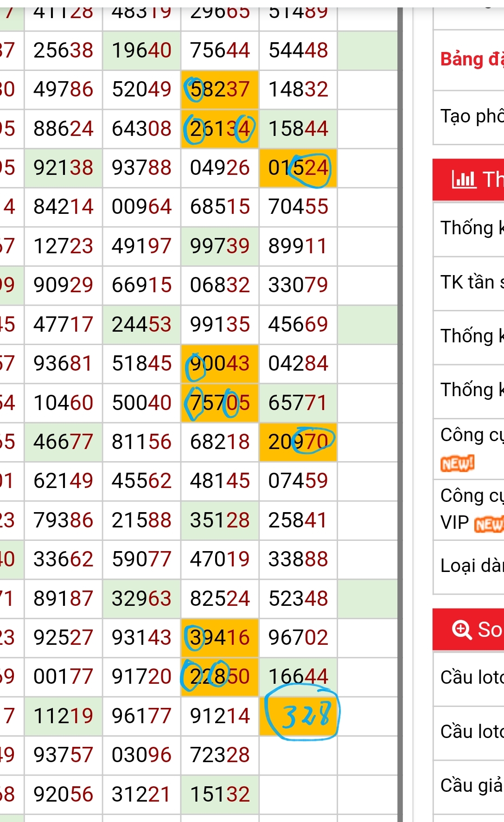Screen dimensions: 504x822
Task: Select highlighted cell 01524
Action: click(298, 168)
